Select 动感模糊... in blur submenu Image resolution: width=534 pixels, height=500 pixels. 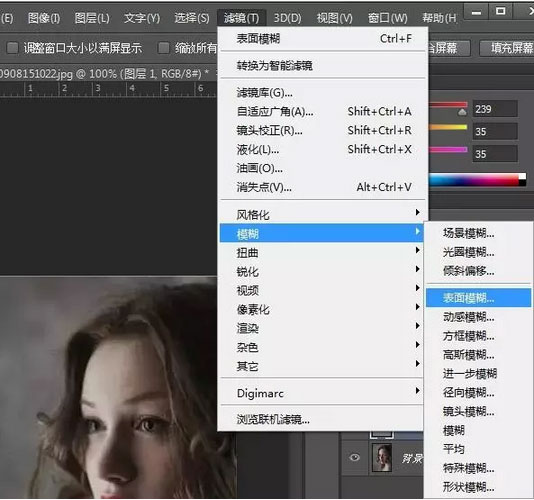coord(478,317)
